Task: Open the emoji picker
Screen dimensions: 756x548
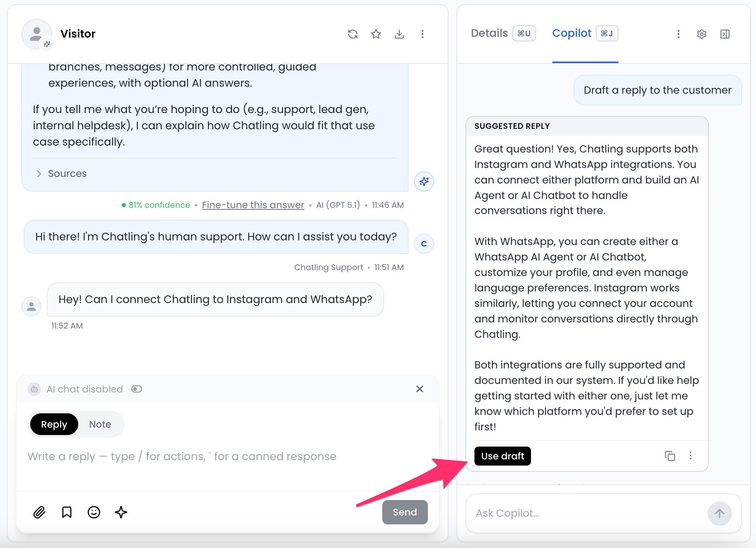Action: [x=94, y=512]
